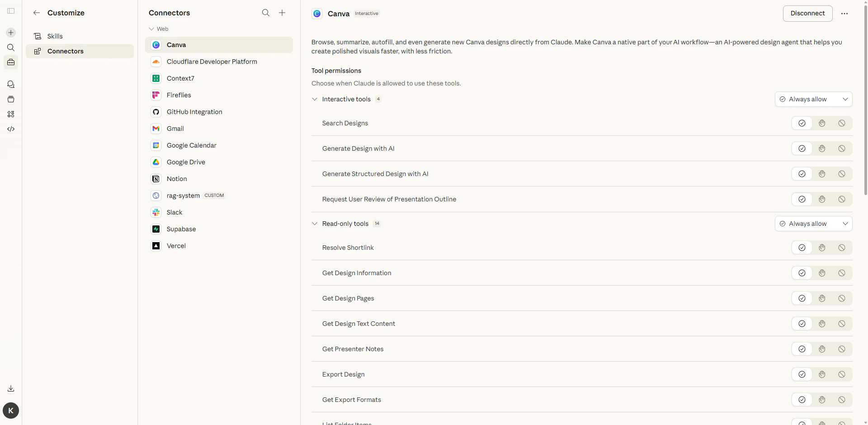Click the Supabase connector icon
This screenshot has height=425, width=868.
point(156,229)
